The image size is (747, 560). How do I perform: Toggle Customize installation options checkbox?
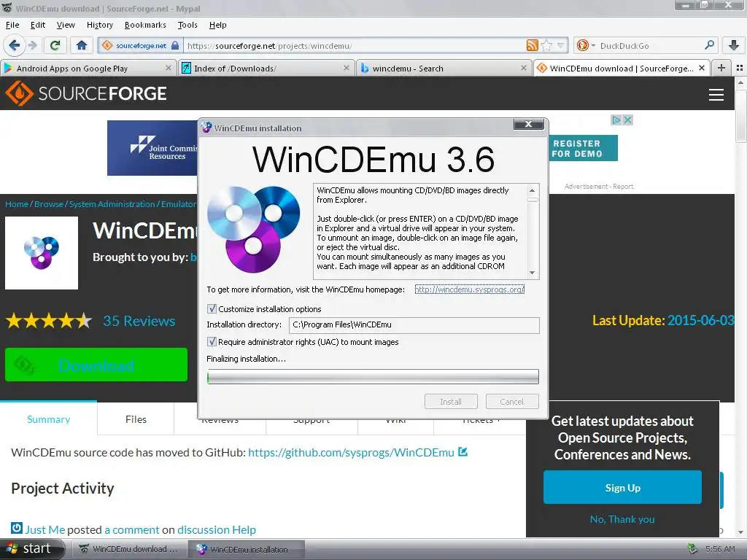(212, 308)
